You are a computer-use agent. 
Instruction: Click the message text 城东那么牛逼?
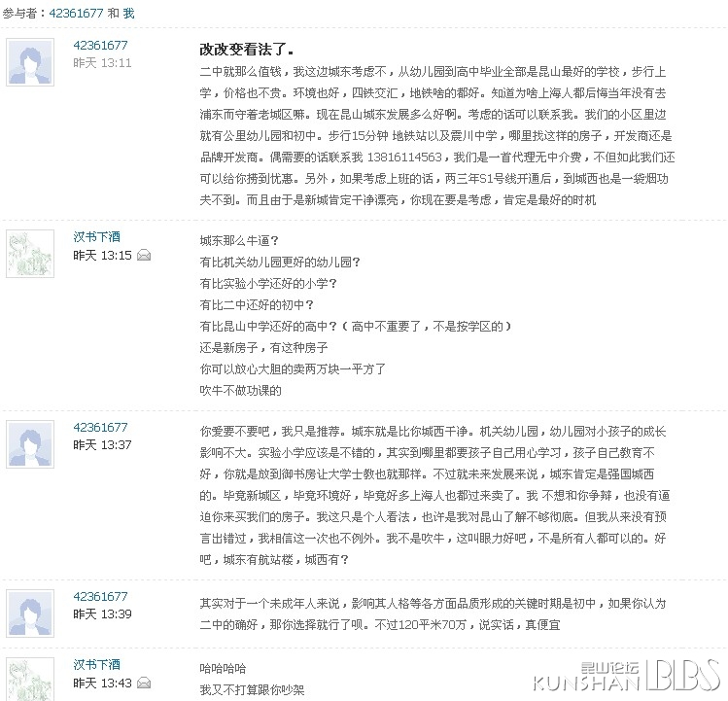239,241
